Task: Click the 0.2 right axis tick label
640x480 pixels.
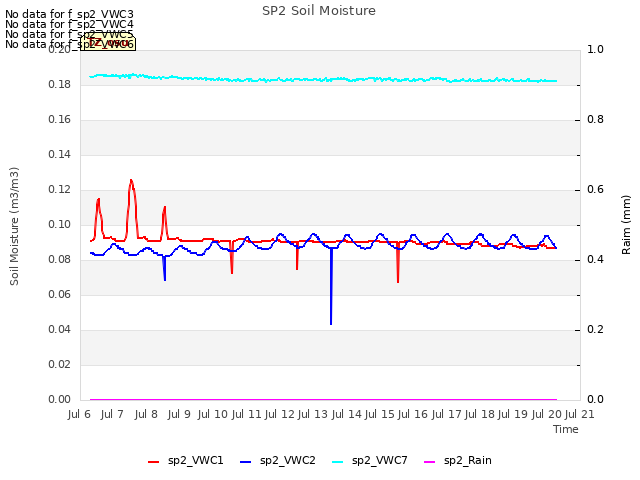Action: pos(595,329)
